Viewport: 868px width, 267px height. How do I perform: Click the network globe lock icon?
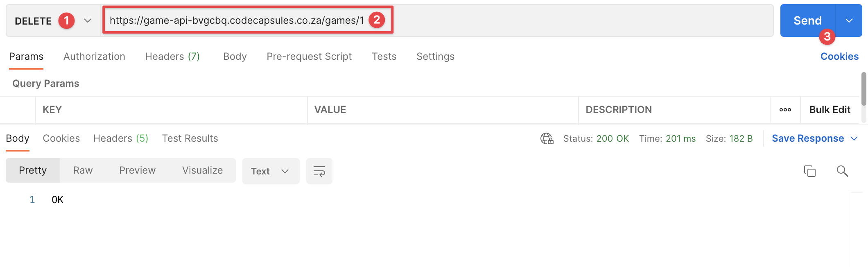[x=547, y=139]
